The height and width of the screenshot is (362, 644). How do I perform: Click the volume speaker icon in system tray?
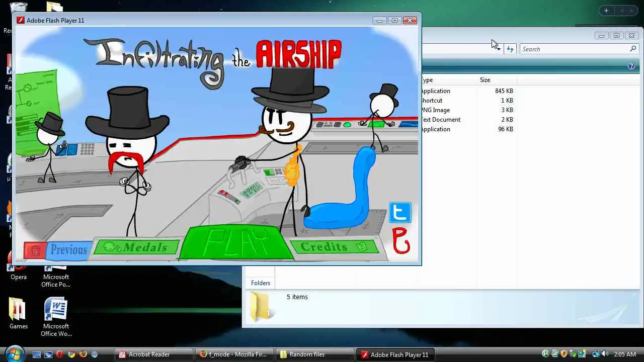[x=604, y=354]
